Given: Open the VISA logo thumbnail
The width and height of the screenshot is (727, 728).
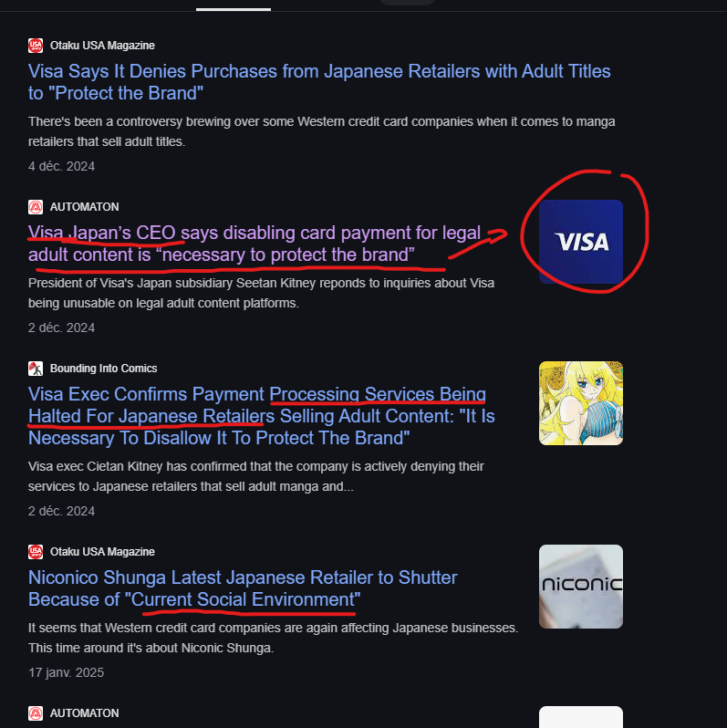Looking at the screenshot, I should pos(581,242).
